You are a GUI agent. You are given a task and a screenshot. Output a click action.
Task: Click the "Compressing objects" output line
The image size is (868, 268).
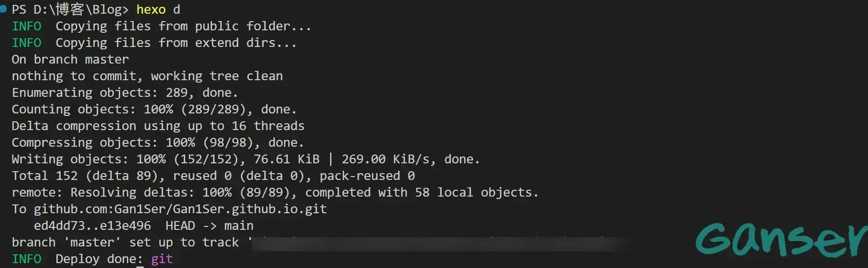click(157, 143)
